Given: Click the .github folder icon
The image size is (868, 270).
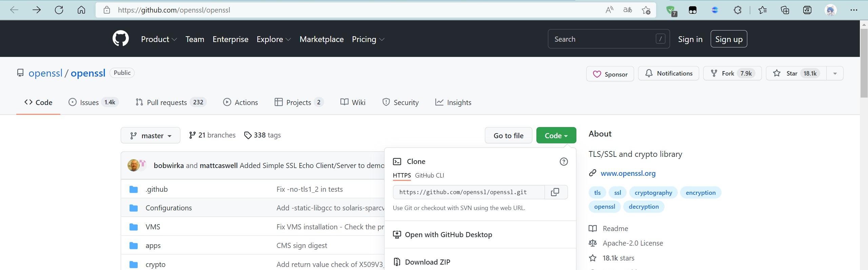Looking at the screenshot, I should pos(134,189).
